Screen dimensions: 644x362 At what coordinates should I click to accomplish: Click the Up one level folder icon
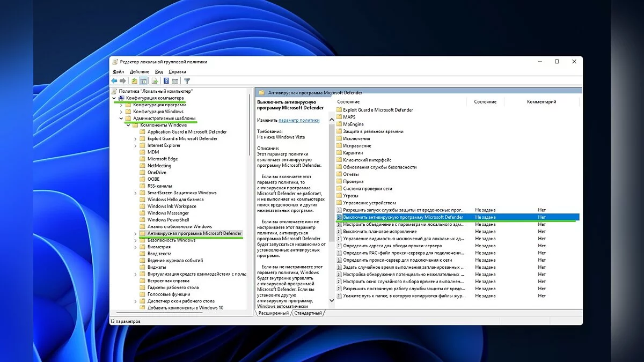(134, 81)
